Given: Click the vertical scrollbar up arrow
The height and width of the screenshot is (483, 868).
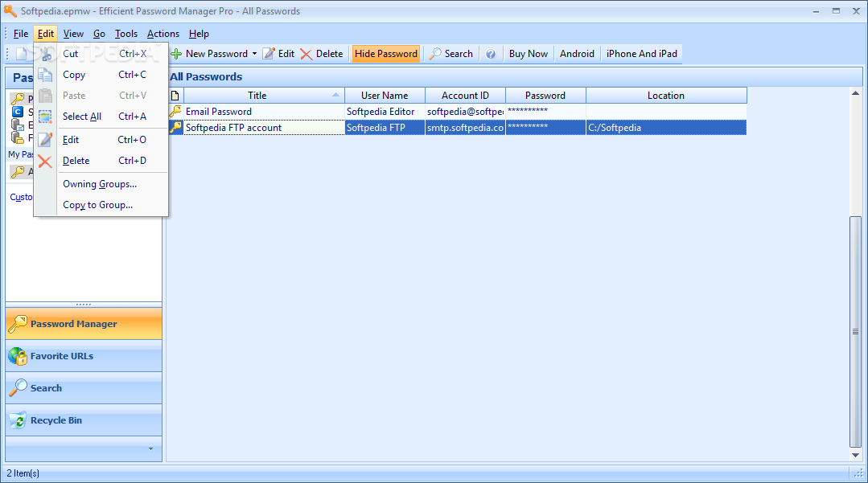Looking at the screenshot, I should point(856,93).
